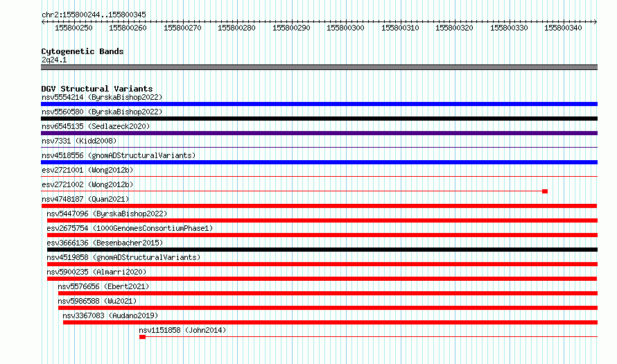This screenshot has width=617, height=364.
Task: Open nsv4519858 (gnomADStructuralVariants) variant
Action: tap(123, 257)
